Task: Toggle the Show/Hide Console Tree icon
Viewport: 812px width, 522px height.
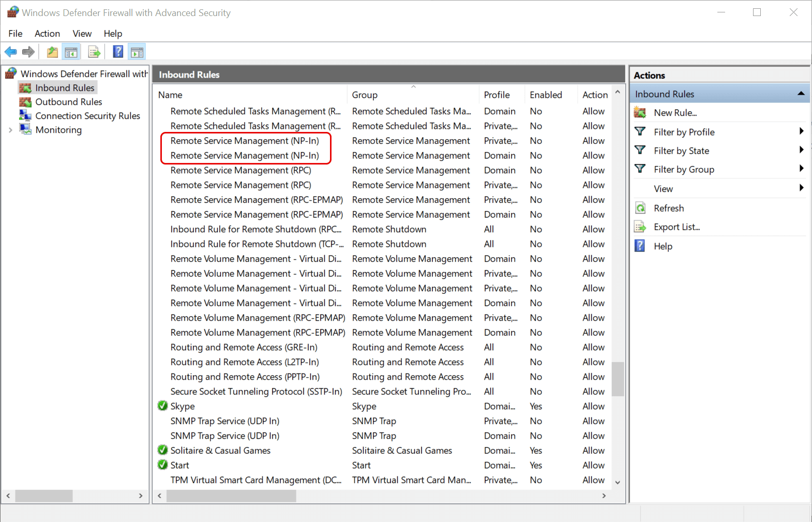Action: pyautogui.click(x=71, y=52)
